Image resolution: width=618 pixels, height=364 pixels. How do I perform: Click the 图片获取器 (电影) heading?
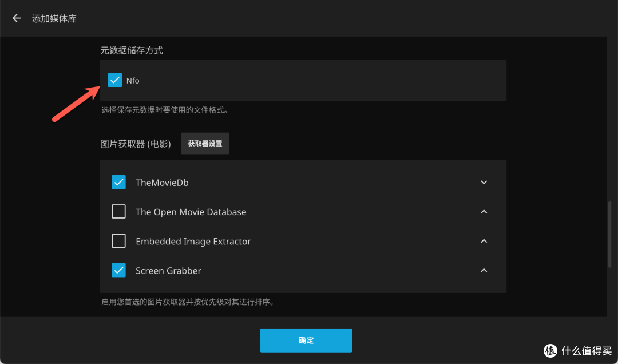point(136,144)
